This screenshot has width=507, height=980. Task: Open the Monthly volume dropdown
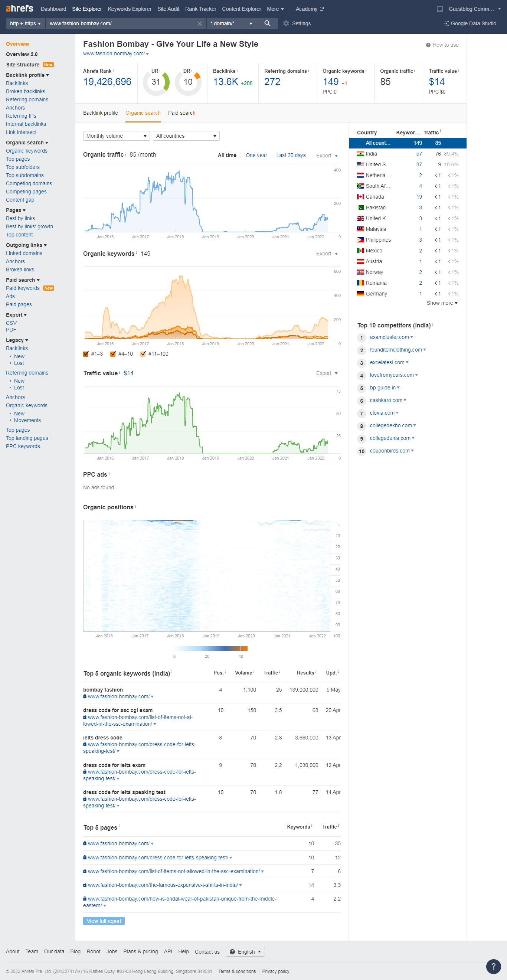click(x=117, y=136)
